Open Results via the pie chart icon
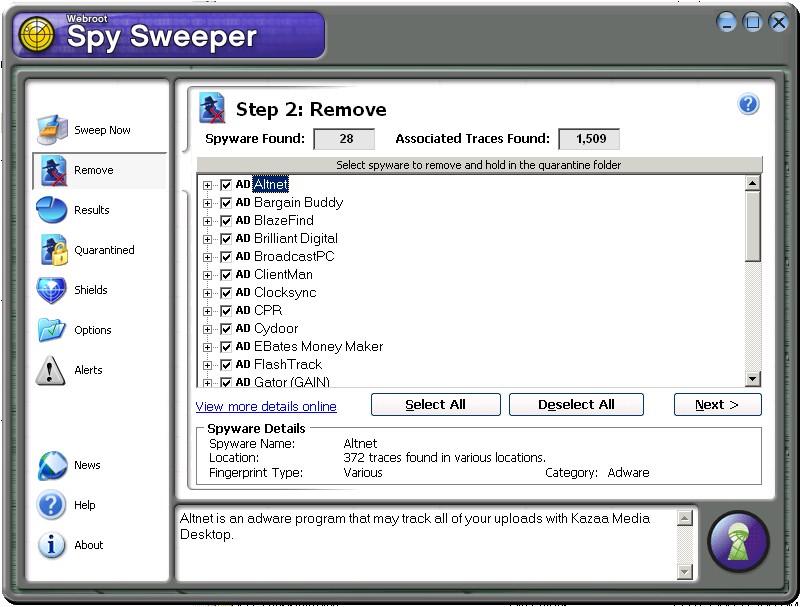The width and height of the screenshot is (800, 607). pos(52,210)
